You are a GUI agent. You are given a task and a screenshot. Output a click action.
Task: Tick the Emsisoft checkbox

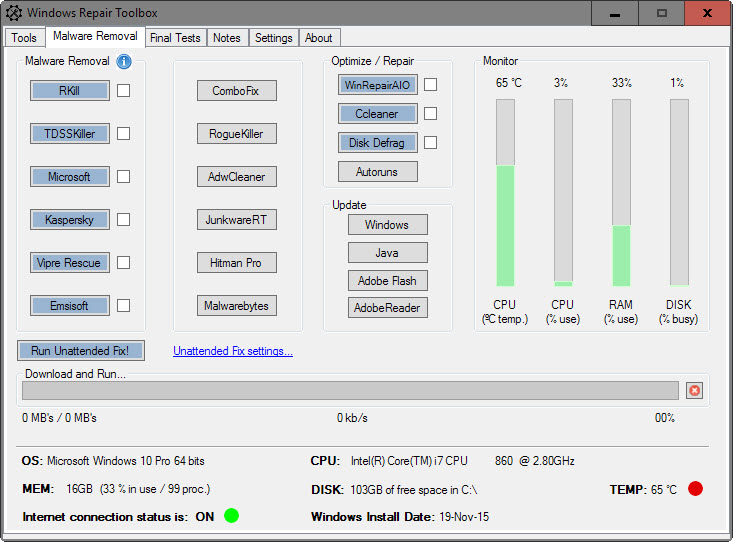pos(123,305)
